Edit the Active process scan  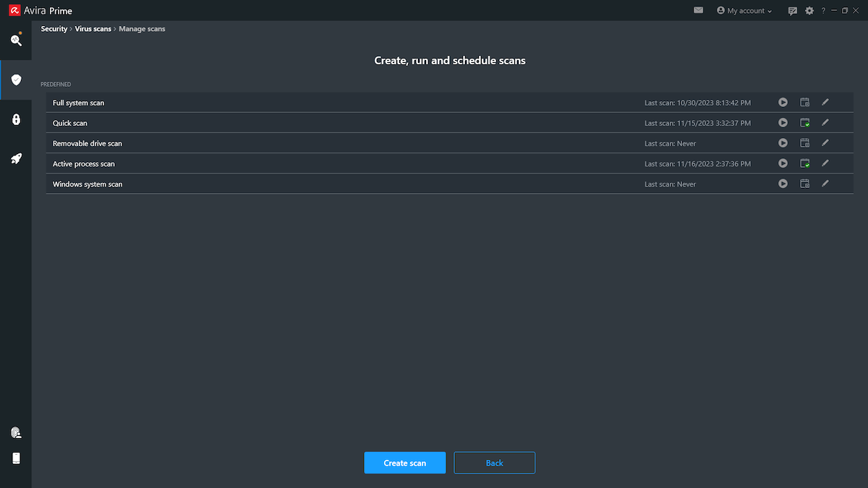click(x=825, y=163)
